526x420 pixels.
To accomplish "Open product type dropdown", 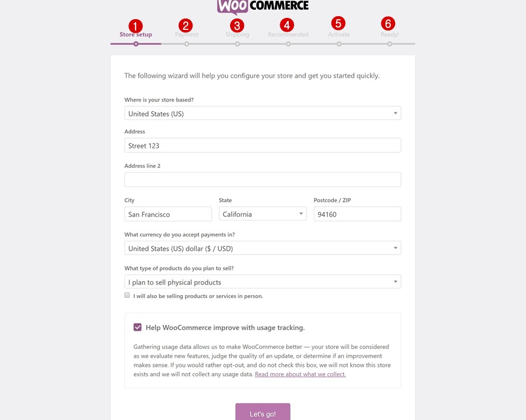I will [262, 282].
